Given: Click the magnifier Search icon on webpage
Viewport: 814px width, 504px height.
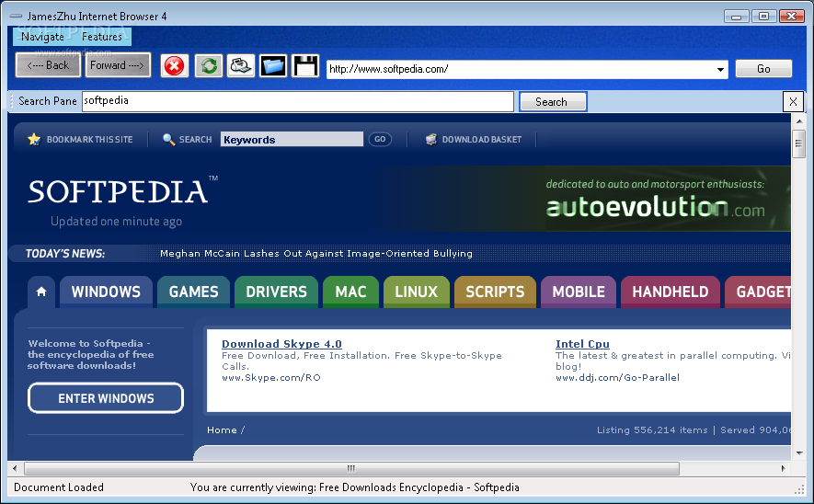Looking at the screenshot, I should pyautogui.click(x=168, y=139).
